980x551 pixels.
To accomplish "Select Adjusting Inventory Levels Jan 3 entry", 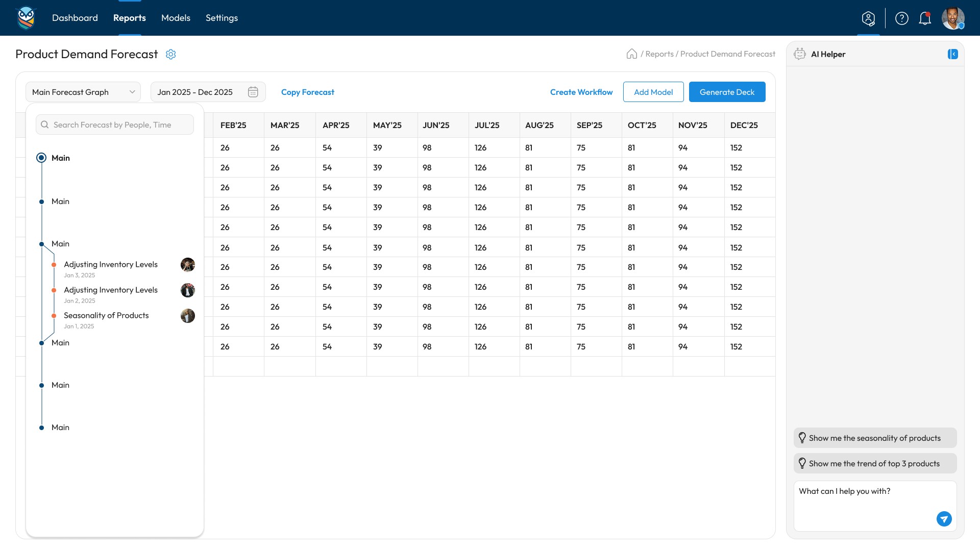I will pyautogui.click(x=110, y=264).
